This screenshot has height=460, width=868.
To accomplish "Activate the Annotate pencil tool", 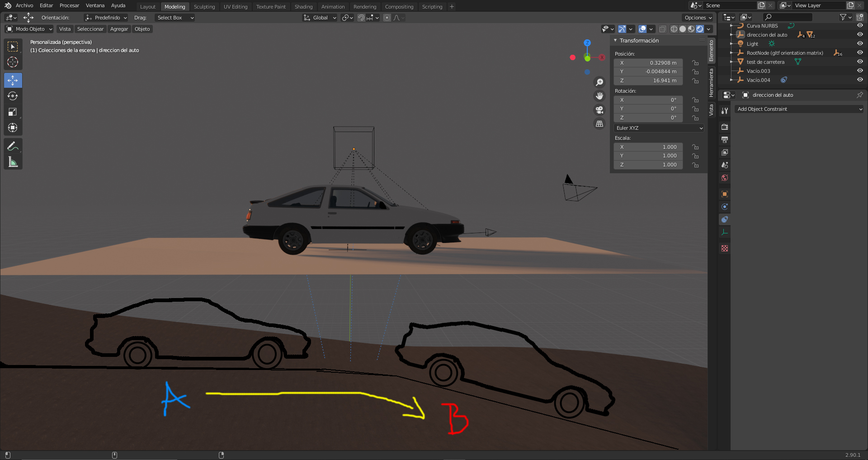I will point(13,146).
